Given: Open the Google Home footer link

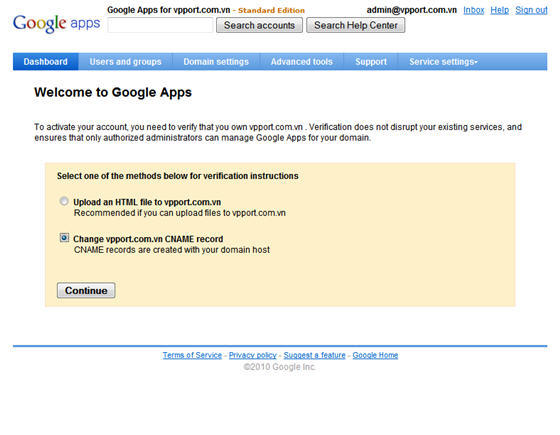Looking at the screenshot, I should 375,355.
